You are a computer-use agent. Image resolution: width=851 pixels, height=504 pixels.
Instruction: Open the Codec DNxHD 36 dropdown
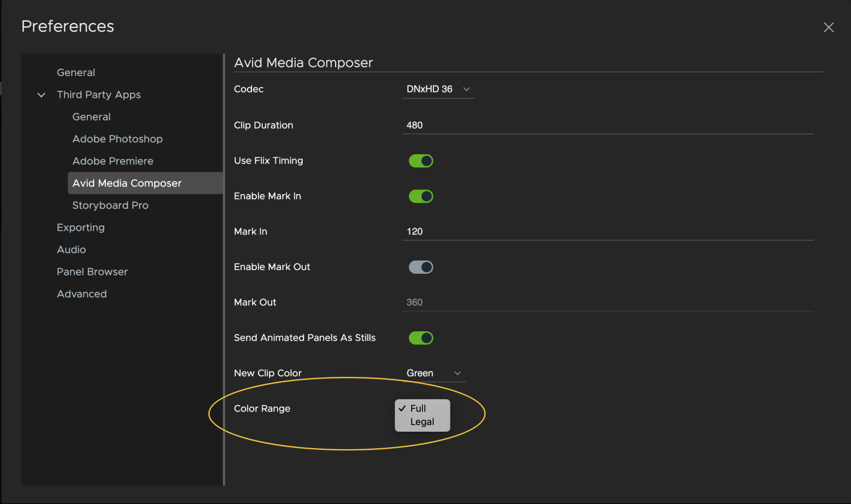click(438, 89)
